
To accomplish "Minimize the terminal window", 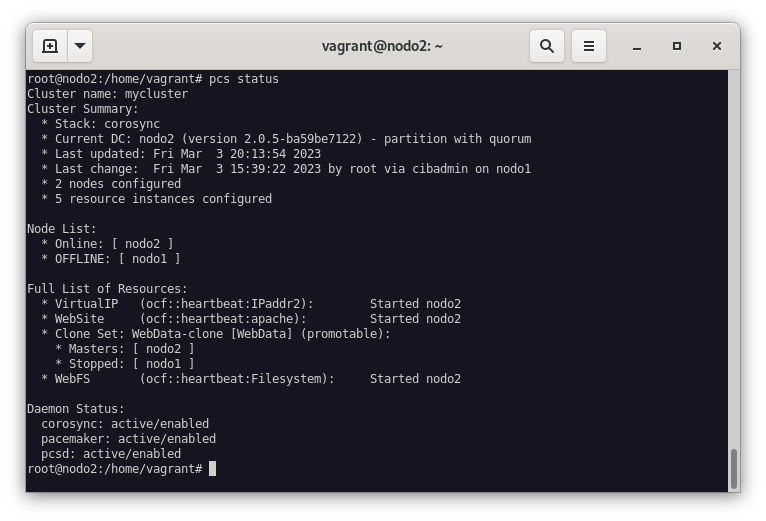I will pyautogui.click(x=637, y=46).
